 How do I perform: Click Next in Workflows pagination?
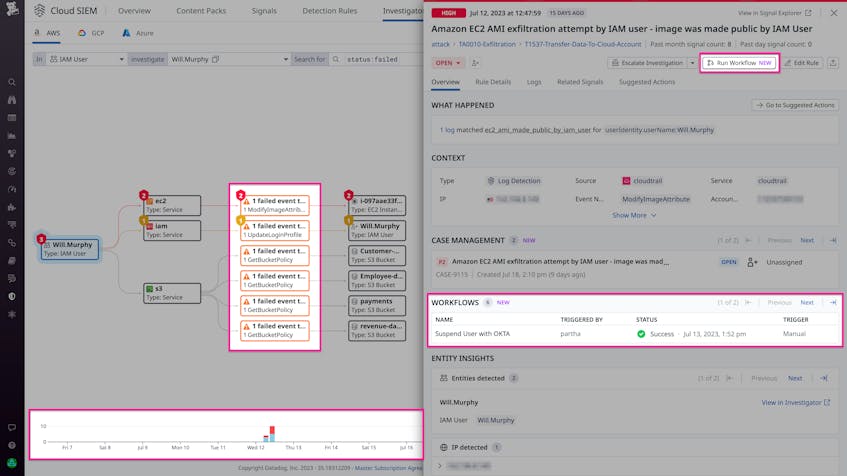click(806, 303)
